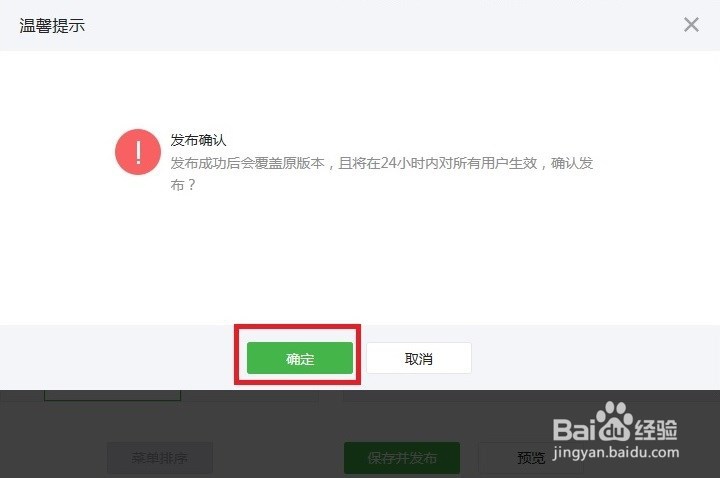
Task: Click the Bai lettering of the Baidu logo
Action: (575, 430)
